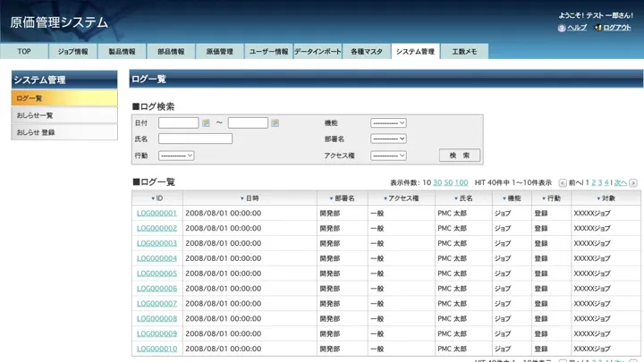
Task: Click the 次へ link
Action: coord(621,182)
